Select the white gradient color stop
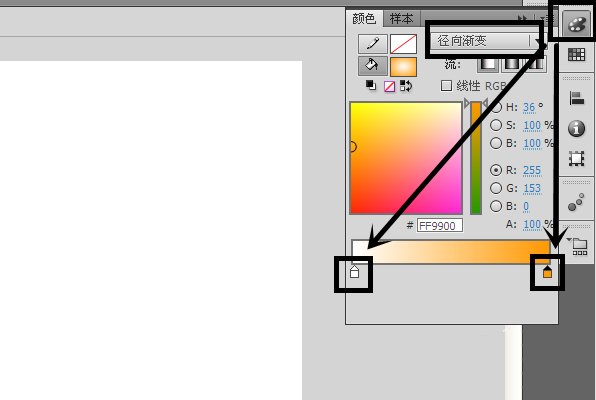 [x=354, y=272]
